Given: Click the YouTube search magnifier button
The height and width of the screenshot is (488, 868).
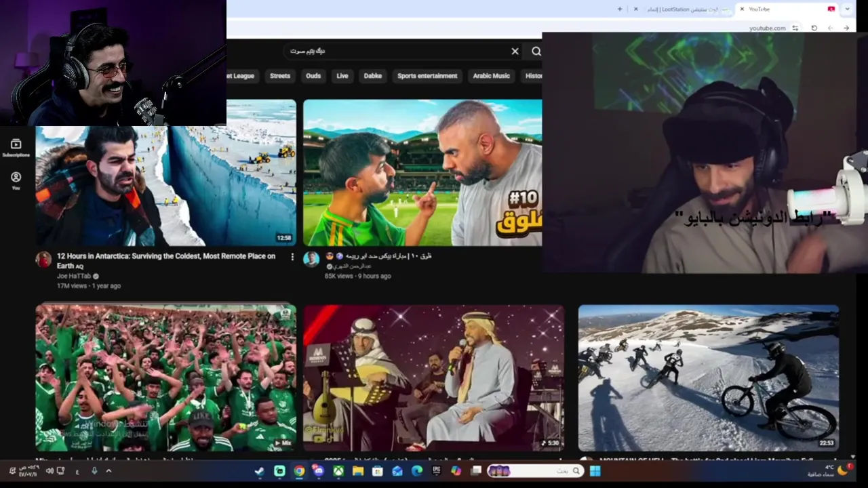Looking at the screenshot, I should click(536, 51).
